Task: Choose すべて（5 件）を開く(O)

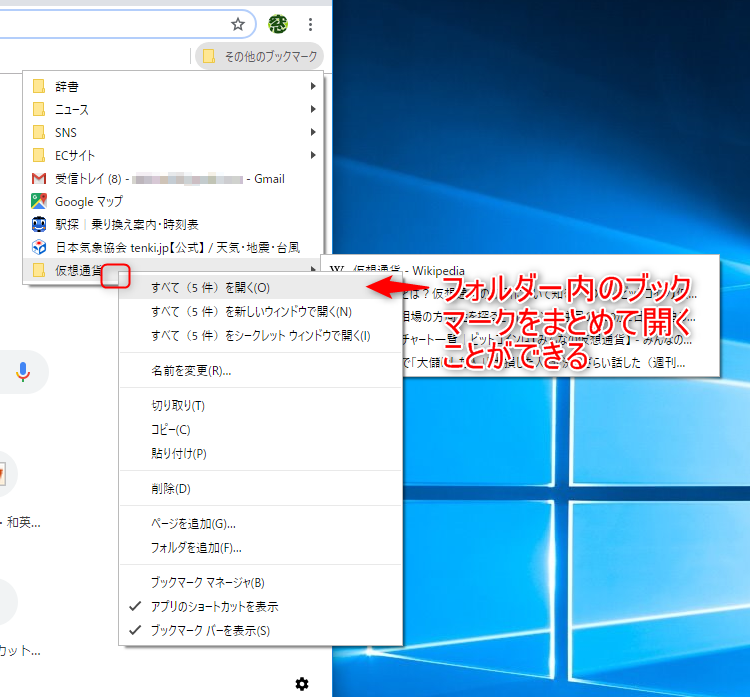Action: point(260,288)
